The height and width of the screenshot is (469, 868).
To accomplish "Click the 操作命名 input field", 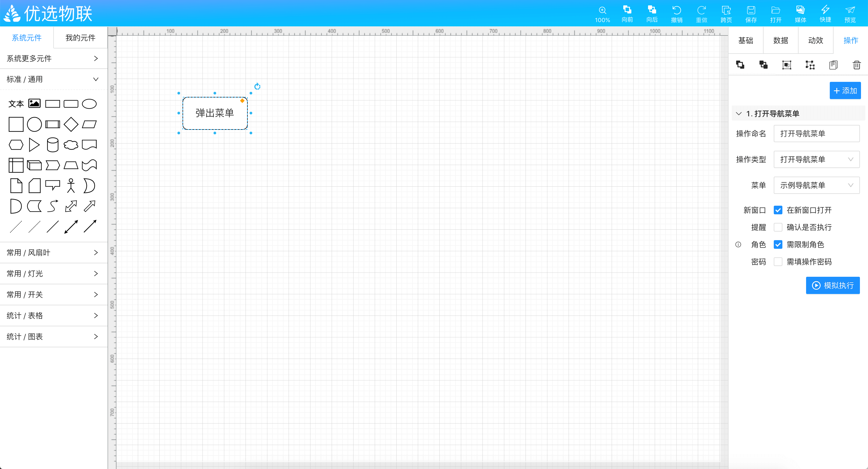I will (x=817, y=134).
